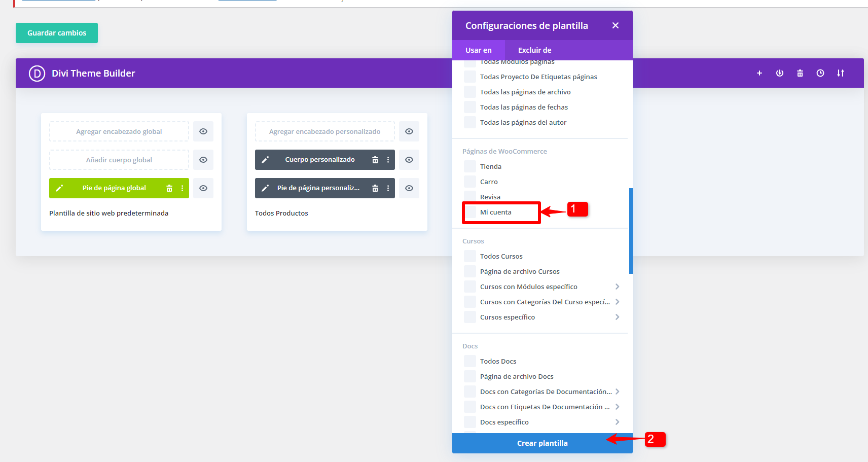Open history clock icon

pos(820,73)
